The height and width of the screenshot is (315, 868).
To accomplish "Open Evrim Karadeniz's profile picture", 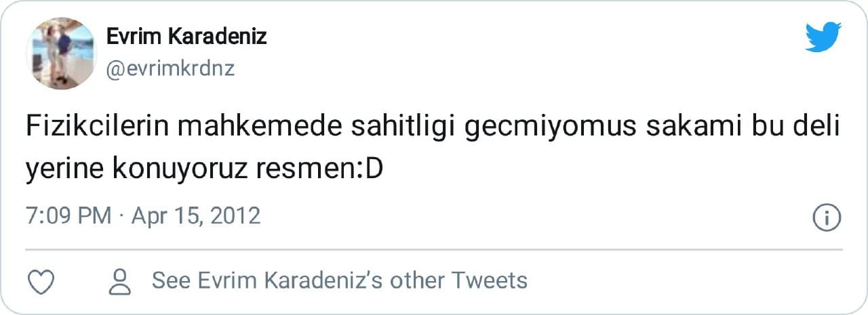I will (61, 54).
